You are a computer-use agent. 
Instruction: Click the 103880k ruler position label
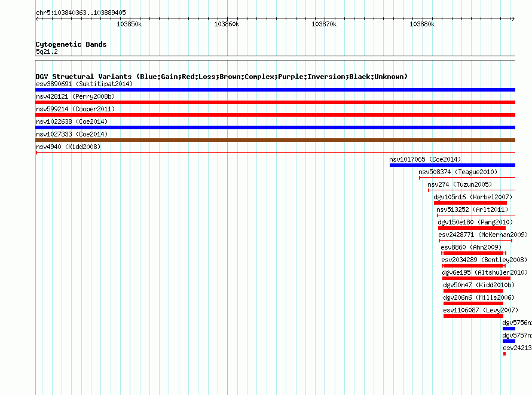pos(422,24)
